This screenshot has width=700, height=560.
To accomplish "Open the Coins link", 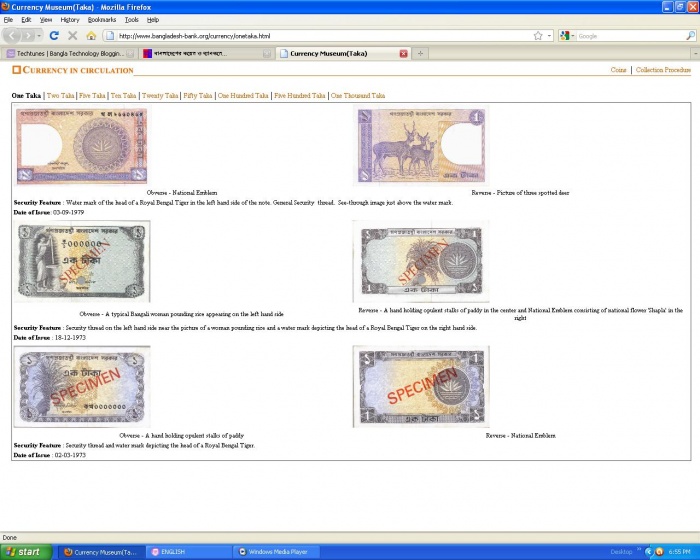I will point(618,70).
